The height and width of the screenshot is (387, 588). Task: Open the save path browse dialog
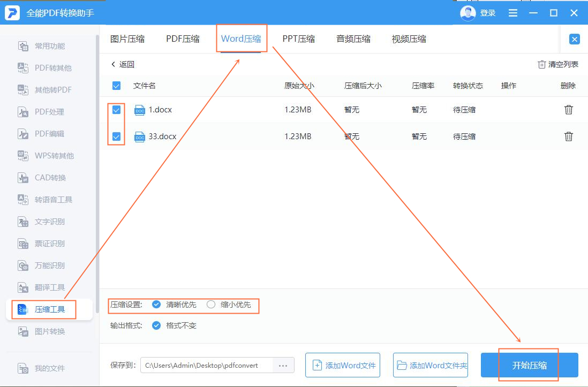point(283,365)
